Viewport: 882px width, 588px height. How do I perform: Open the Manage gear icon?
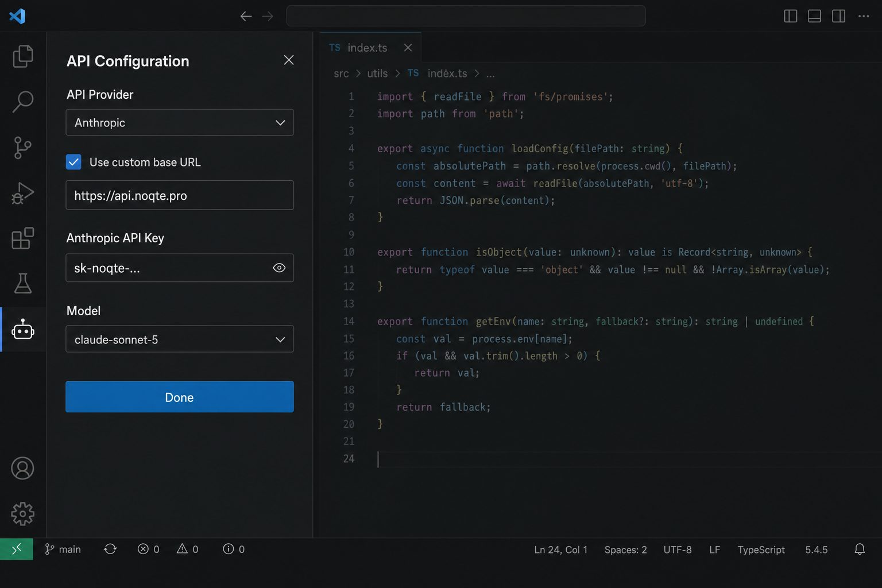[23, 514]
